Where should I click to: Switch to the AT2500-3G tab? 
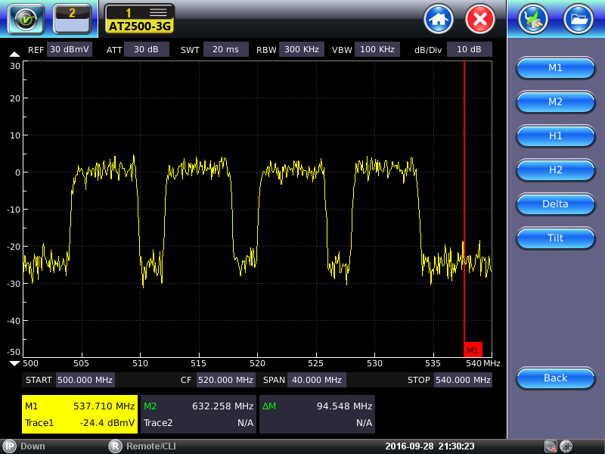point(139,18)
